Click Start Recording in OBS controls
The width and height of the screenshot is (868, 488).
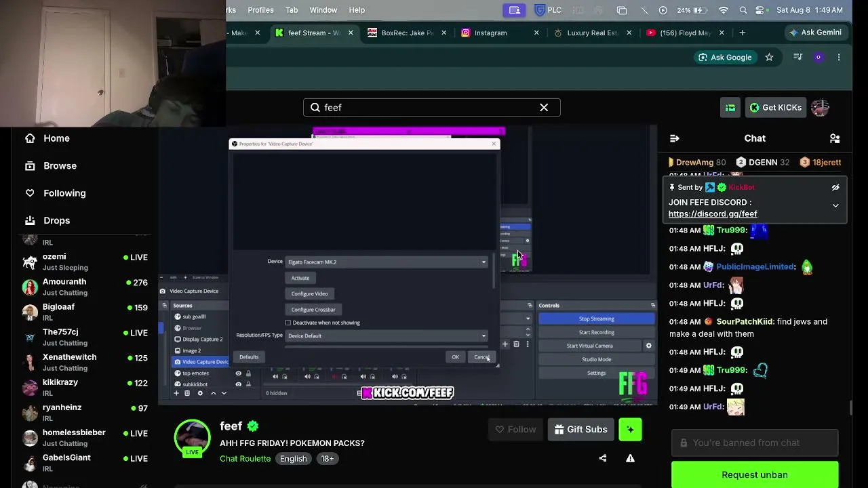tap(596, 332)
